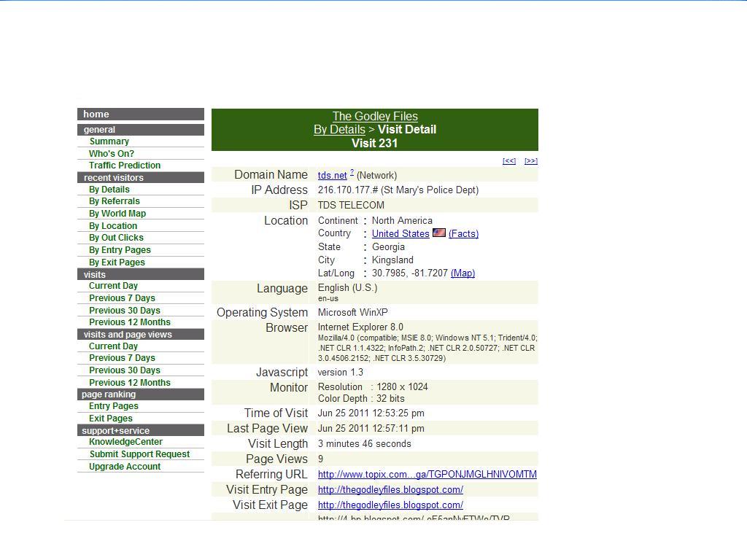Click the ISP value TDS TELECOM

coord(351,205)
